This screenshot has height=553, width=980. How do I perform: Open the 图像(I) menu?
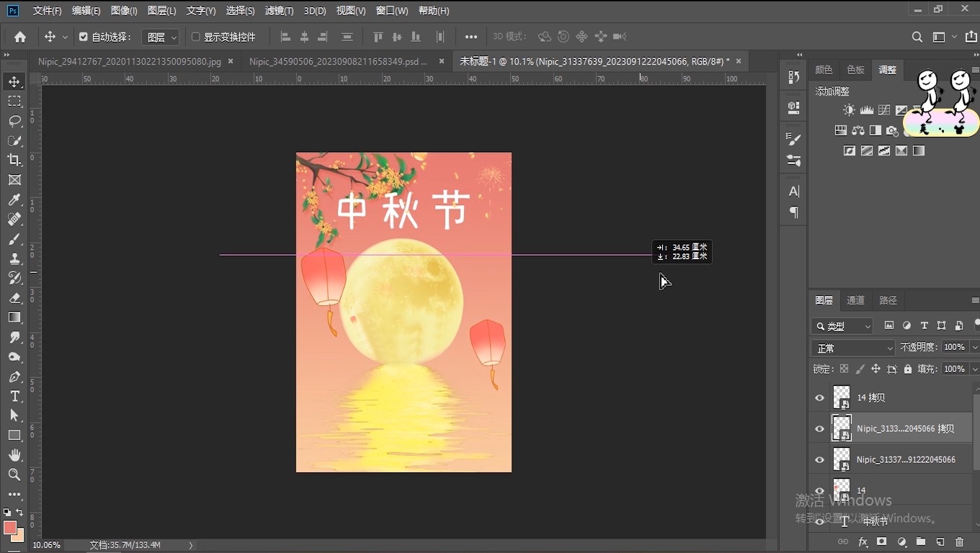[124, 11]
